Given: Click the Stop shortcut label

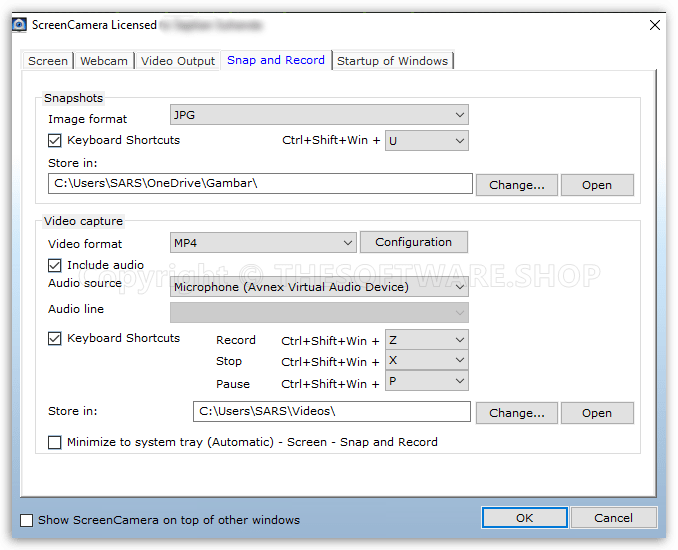Looking at the screenshot, I should pyautogui.click(x=229, y=361).
